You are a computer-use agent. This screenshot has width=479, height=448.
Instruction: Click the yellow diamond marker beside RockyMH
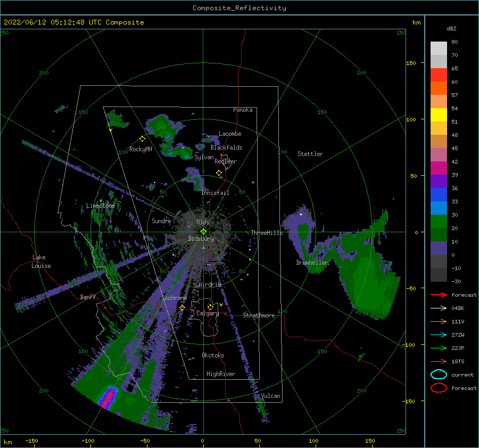(x=142, y=139)
